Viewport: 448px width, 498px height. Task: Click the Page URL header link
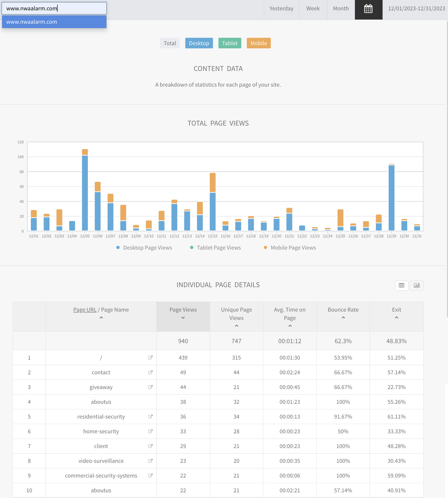pos(85,310)
